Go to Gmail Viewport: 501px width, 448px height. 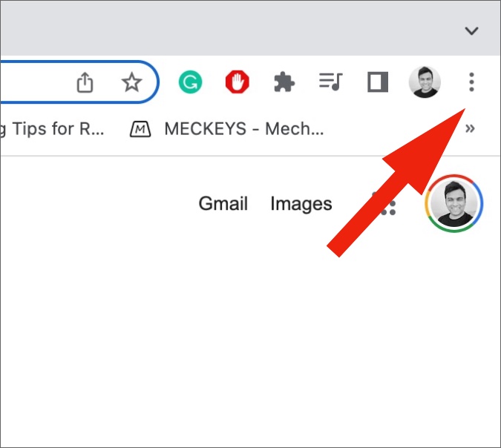pyautogui.click(x=223, y=203)
